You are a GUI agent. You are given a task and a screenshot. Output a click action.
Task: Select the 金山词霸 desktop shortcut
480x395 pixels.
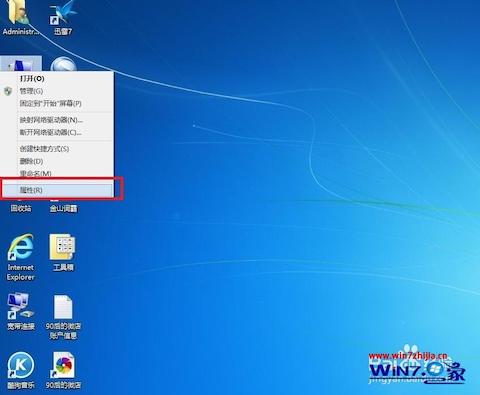(x=63, y=209)
